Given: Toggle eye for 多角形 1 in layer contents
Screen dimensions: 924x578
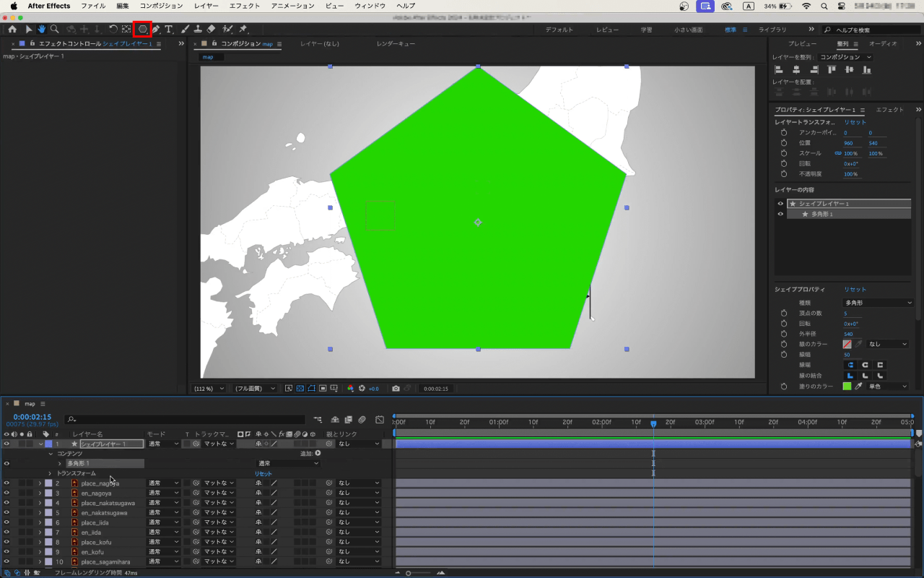Looking at the screenshot, I should point(780,214).
